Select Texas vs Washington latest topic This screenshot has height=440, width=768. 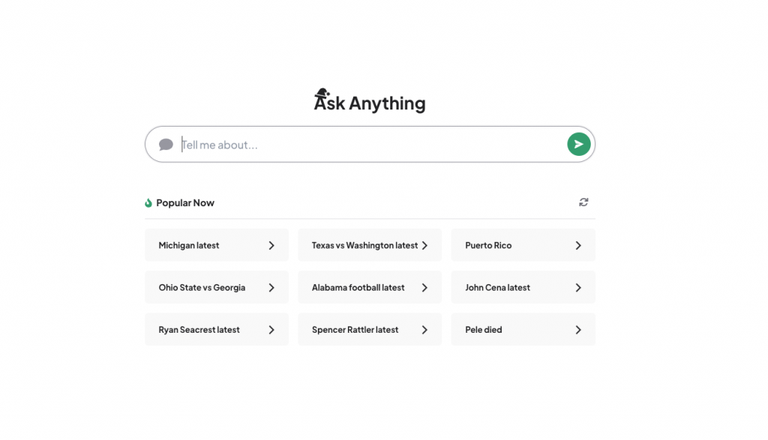pos(364,245)
